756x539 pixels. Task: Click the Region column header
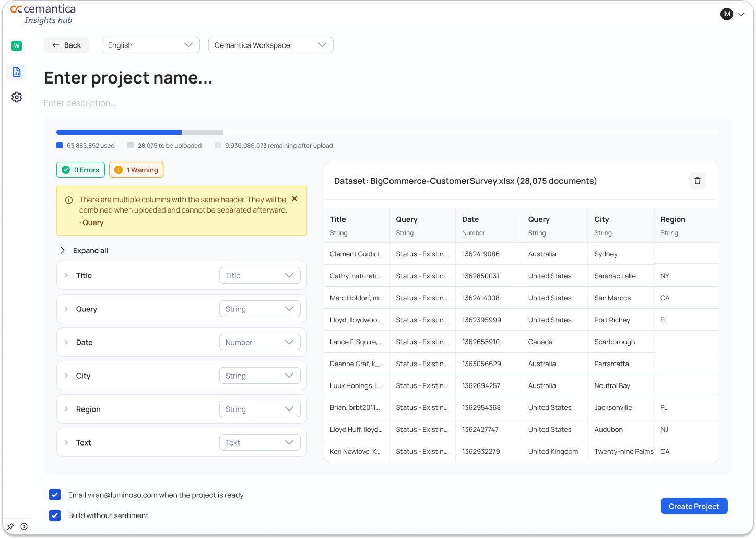click(x=687, y=225)
